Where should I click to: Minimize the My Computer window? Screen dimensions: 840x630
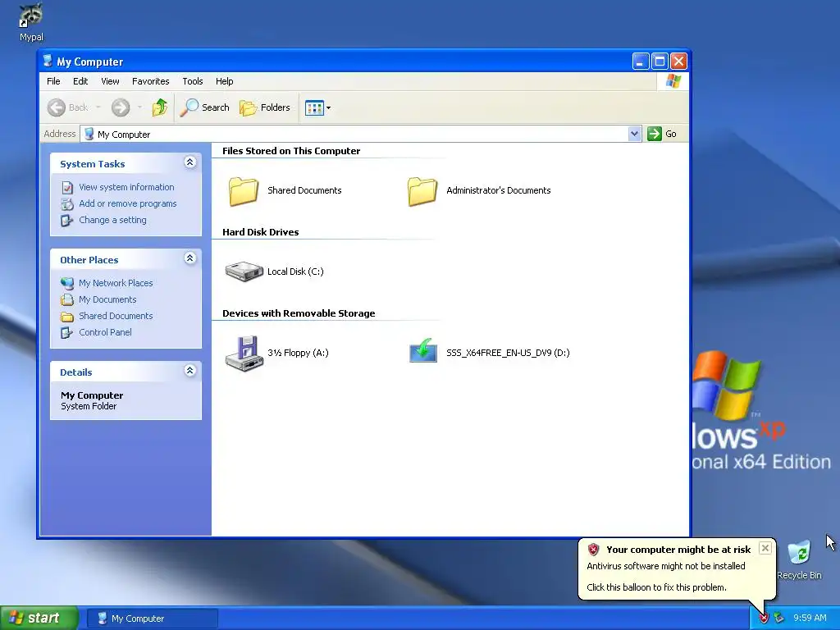[640, 61]
